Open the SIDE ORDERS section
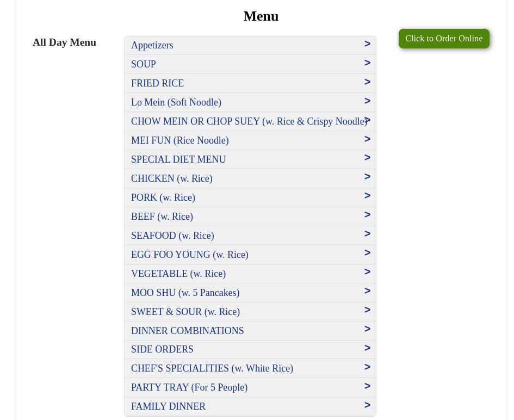Screen dimensions: 514x420 click(250, 349)
